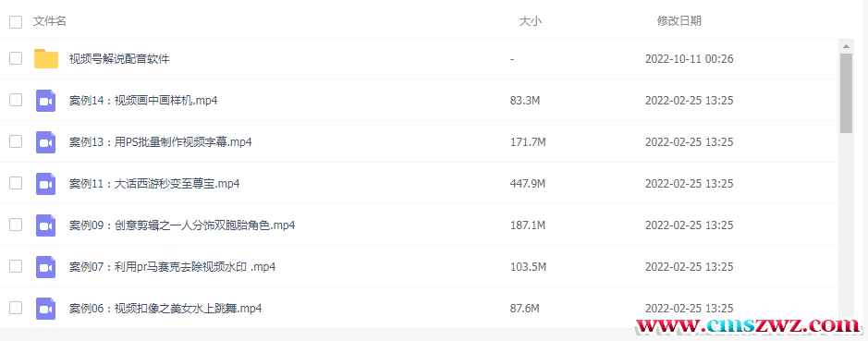This screenshot has width=868, height=341.
Task: Sort files by 大小 column header
Action: click(x=531, y=21)
